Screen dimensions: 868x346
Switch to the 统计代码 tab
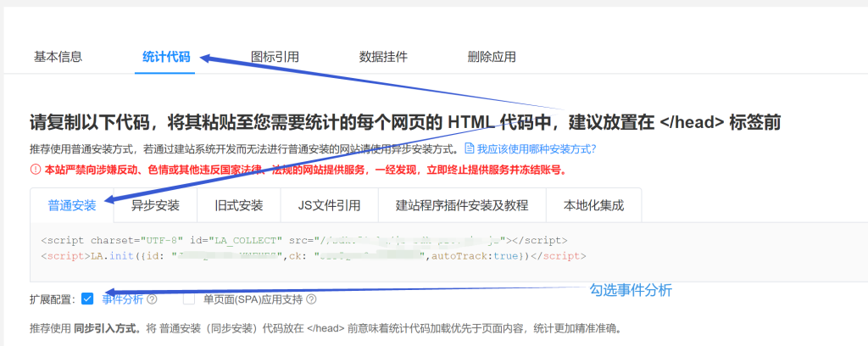(166, 57)
